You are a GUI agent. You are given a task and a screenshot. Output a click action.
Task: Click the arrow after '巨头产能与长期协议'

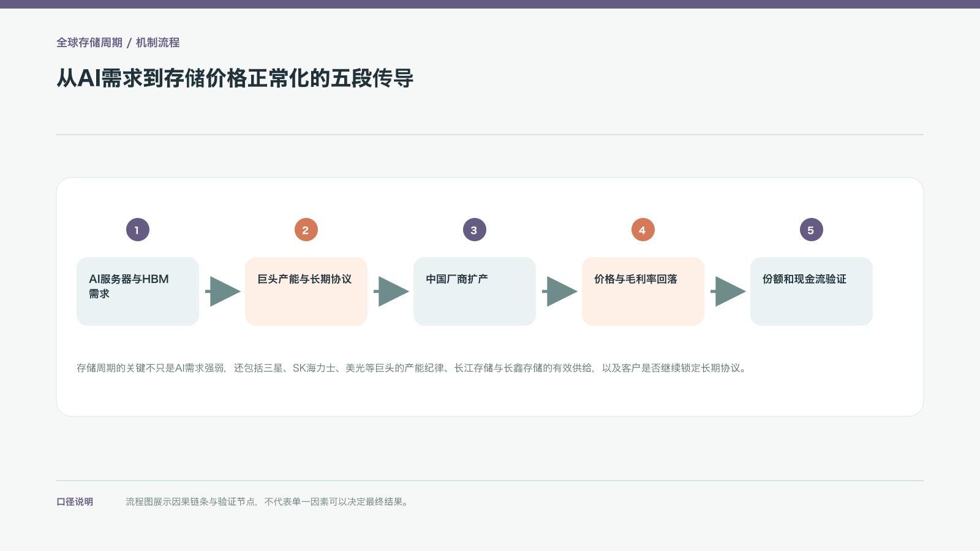[x=391, y=291]
